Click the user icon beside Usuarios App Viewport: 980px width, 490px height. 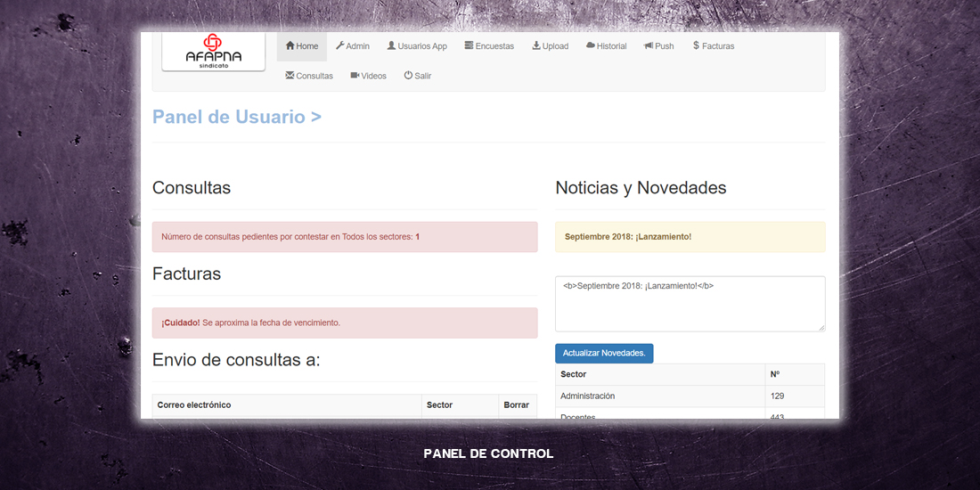click(x=391, y=45)
